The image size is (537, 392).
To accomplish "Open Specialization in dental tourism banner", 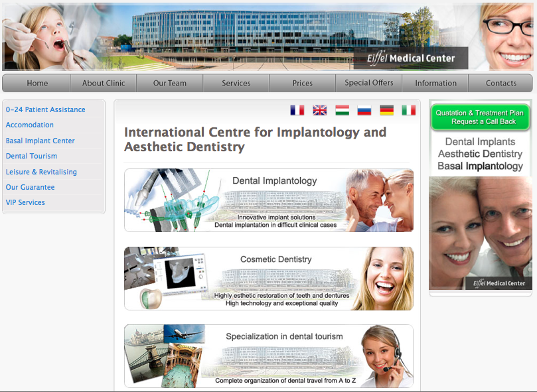I will (269, 356).
